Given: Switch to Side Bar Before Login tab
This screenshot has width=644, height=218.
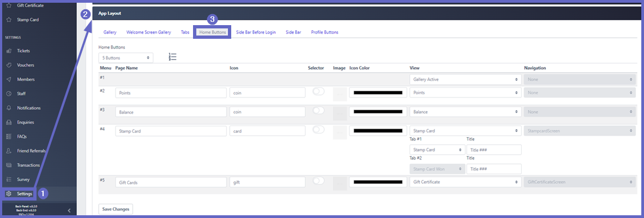Looking at the screenshot, I should (x=256, y=32).
